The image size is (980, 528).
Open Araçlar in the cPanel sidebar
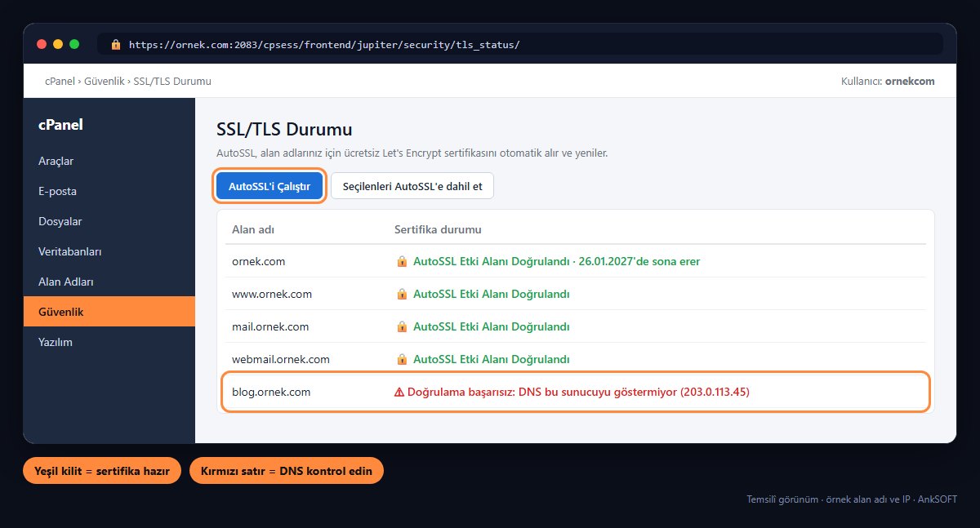tap(109, 161)
